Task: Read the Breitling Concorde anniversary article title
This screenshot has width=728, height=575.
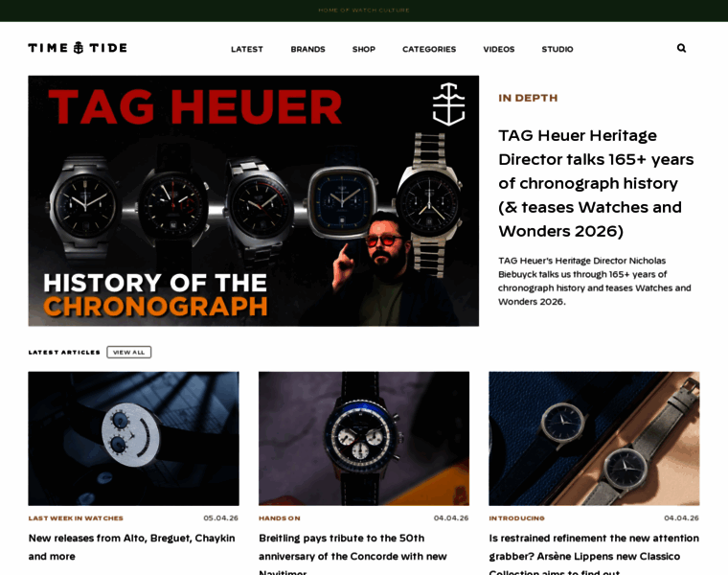Action: pos(353,555)
